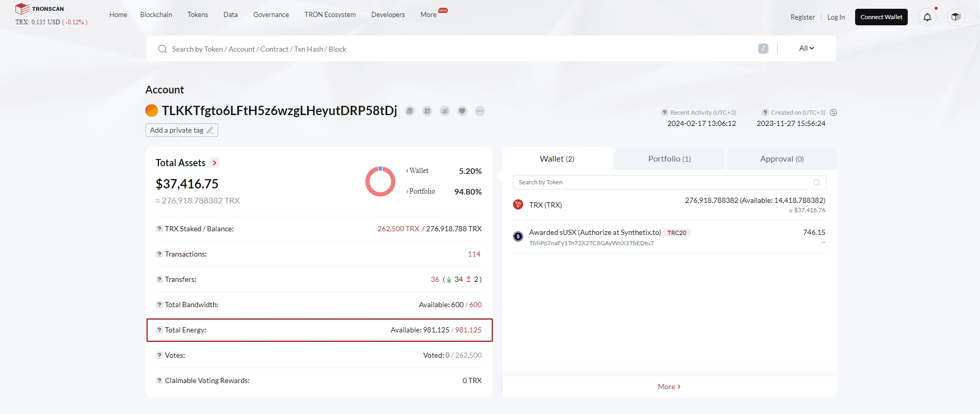
Task: Click slash shortcut icon in search bar
Action: click(763, 49)
